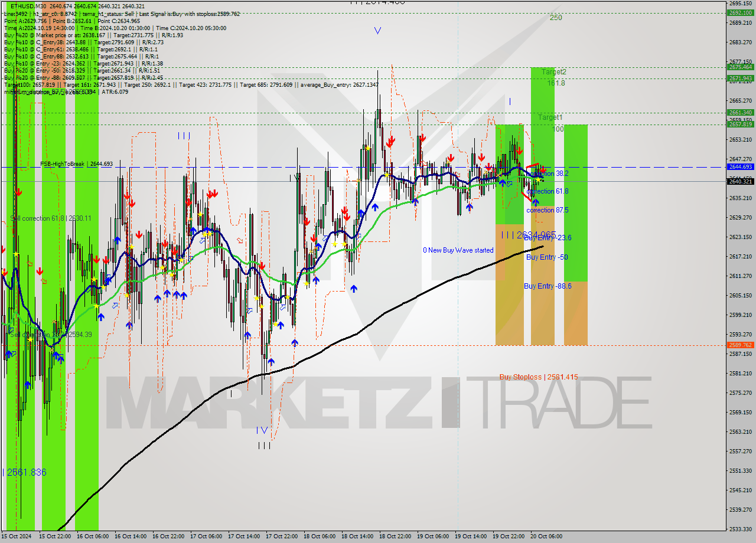The width and height of the screenshot is (756, 543).
Task: Click the 'Buy Stoploss | 2581.415' label
Action: click(x=539, y=377)
